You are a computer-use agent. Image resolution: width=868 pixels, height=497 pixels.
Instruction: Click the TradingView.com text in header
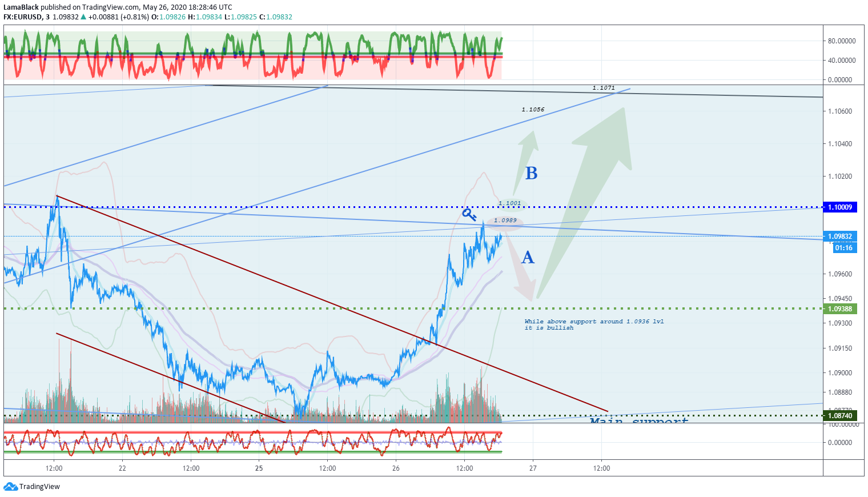click(x=111, y=7)
